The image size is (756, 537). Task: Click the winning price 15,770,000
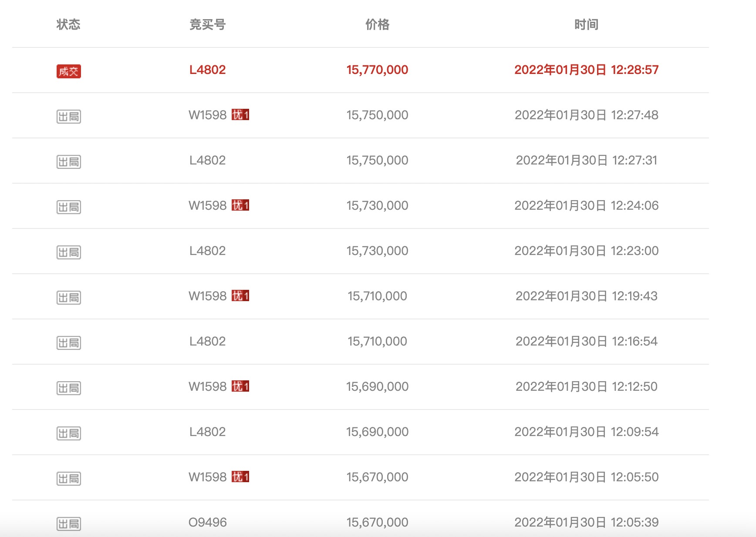pyautogui.click(x=377, y=70)
